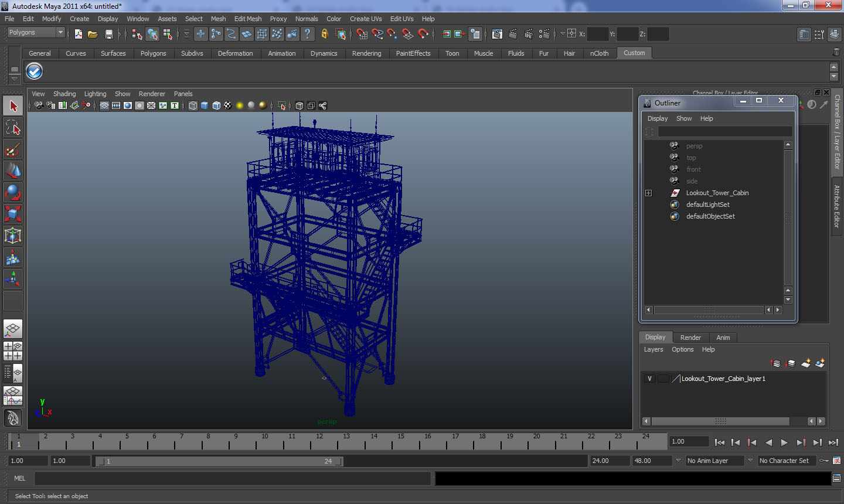Image resolution: width=844 pixels, height=504 pixels.
Task: Create a new scene file
Action: 79,34
